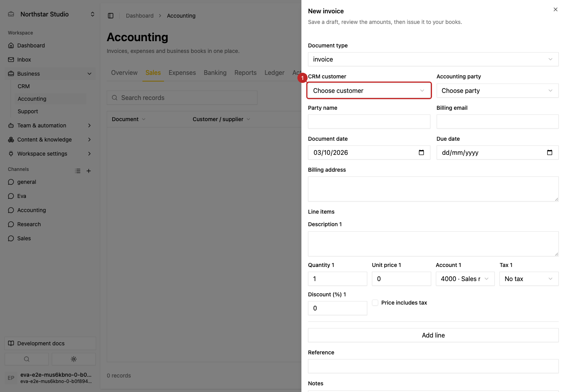Expand the Team & automation section
The width and height of the screenshot is (565, 392).
(x=89, y=125)
